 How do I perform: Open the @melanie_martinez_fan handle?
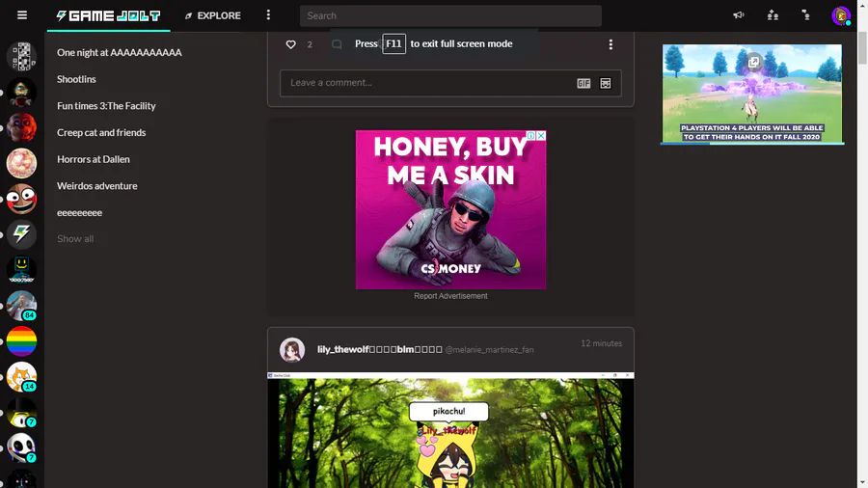pos(489,350)
